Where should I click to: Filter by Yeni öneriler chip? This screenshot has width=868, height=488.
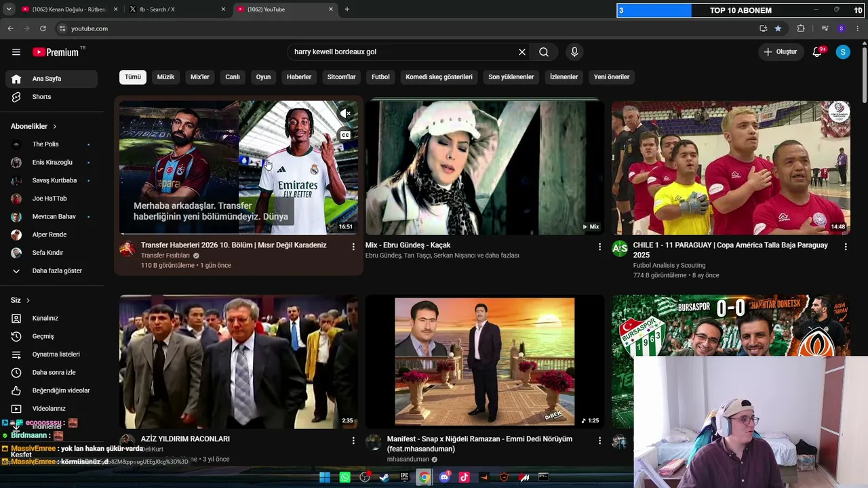click(x=612, y=77)
